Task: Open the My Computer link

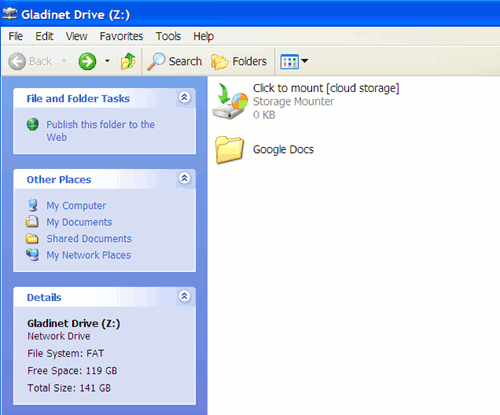Action: click(x=76, y=206)
